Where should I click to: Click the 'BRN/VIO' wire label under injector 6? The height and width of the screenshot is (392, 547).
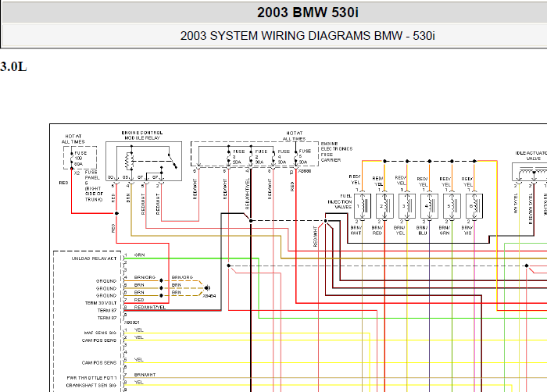click(467, 230)
